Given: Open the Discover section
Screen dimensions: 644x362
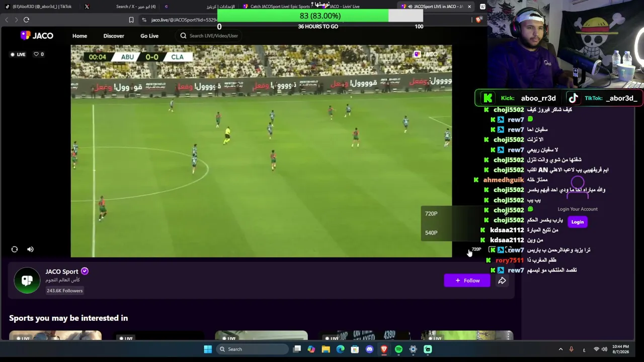Looking at the screenshot, I should [x=114, y=36].
